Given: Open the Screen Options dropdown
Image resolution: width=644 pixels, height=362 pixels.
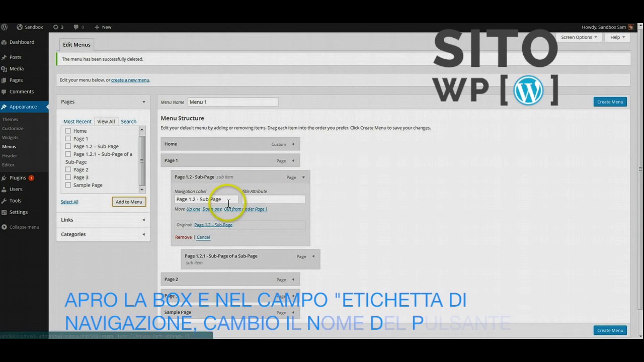Looking at the screenshot, I should [579, 37].
